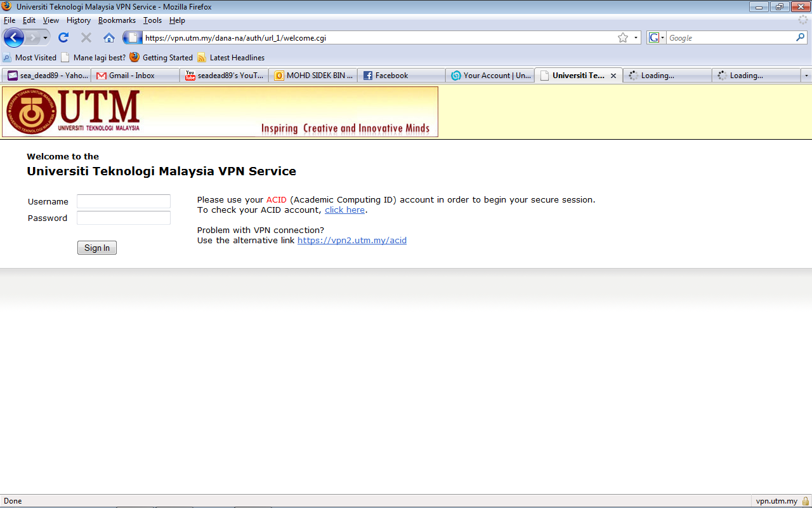This screenshot has width=812, height=508.
Task: Open the Bookmarks menu
Action: point(117,20)
